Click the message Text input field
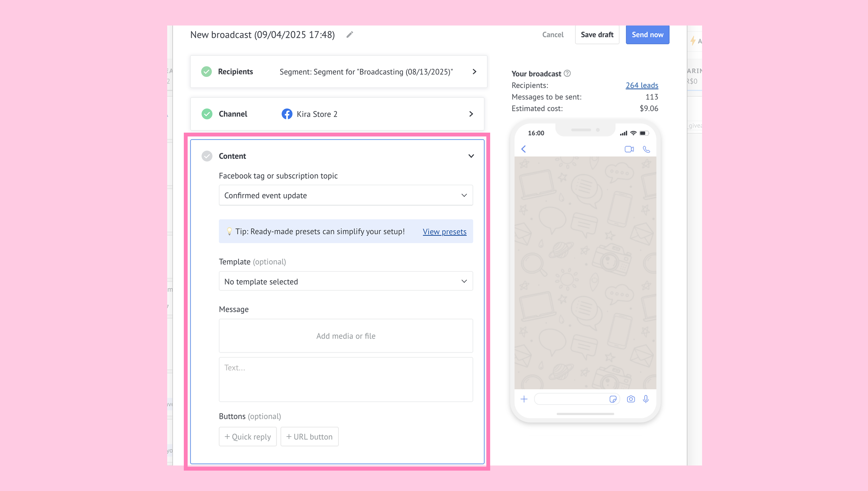 (x=346, y=379)
